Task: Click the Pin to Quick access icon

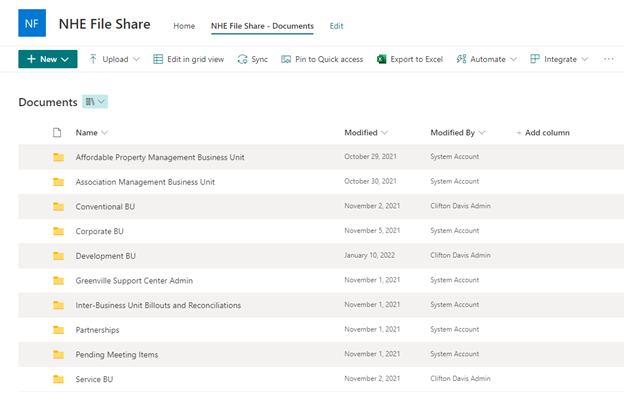Action: [286, 59]
